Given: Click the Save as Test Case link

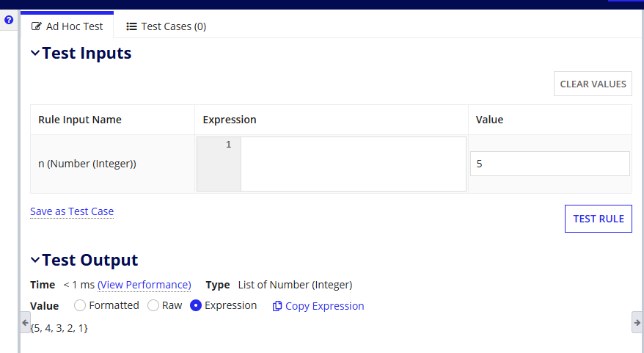Looking at the screenshot, I should (72, 211).
